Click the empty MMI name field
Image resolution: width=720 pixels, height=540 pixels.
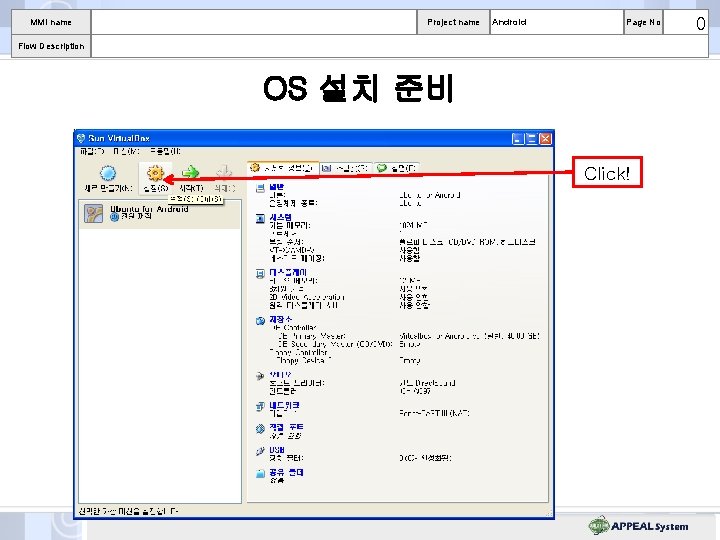coord(253,22)
